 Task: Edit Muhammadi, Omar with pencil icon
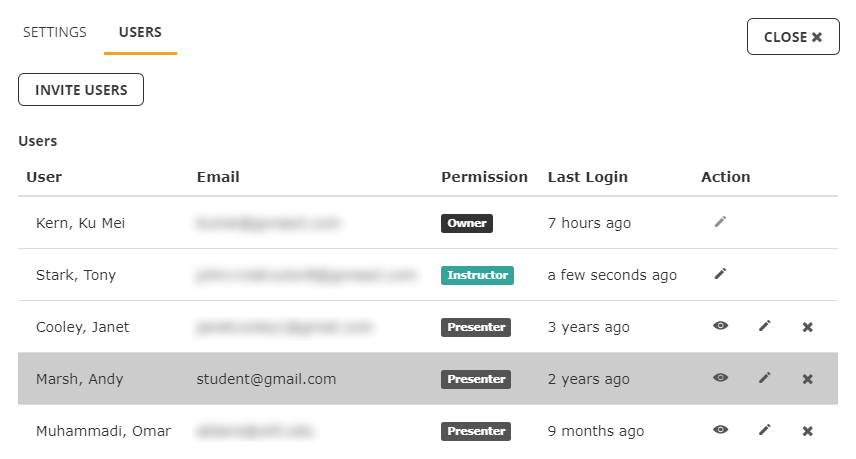[x=765, y=430]
